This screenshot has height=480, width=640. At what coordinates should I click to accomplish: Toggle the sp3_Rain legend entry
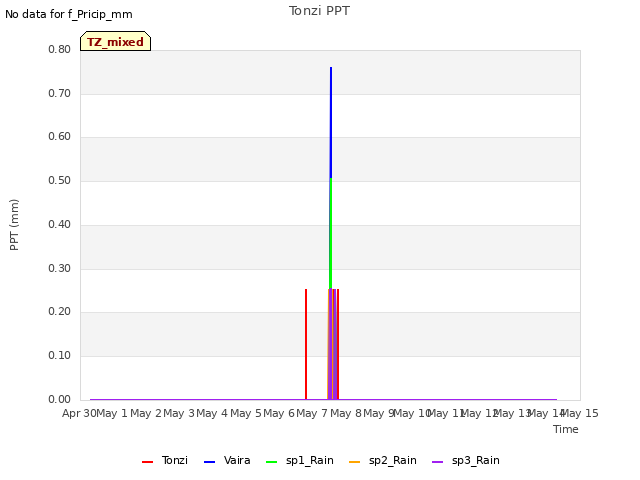[x=466, y=460]
